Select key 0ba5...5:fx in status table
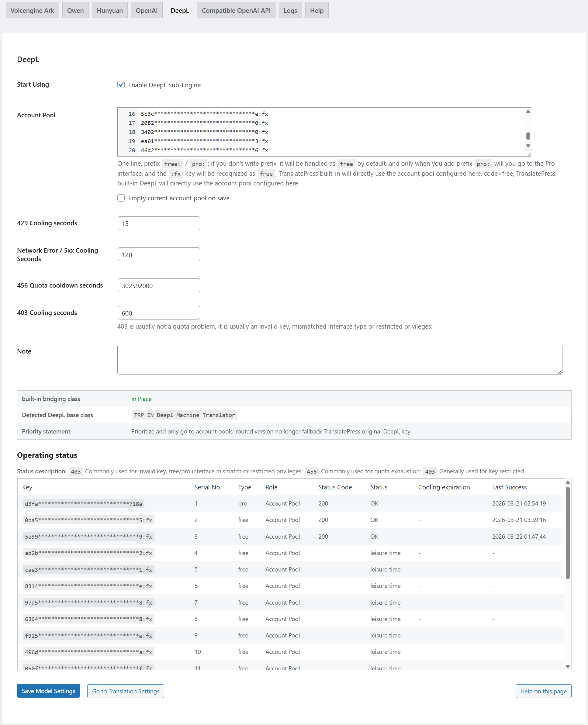This screenshot has width=588, height=725. (88, 520)
